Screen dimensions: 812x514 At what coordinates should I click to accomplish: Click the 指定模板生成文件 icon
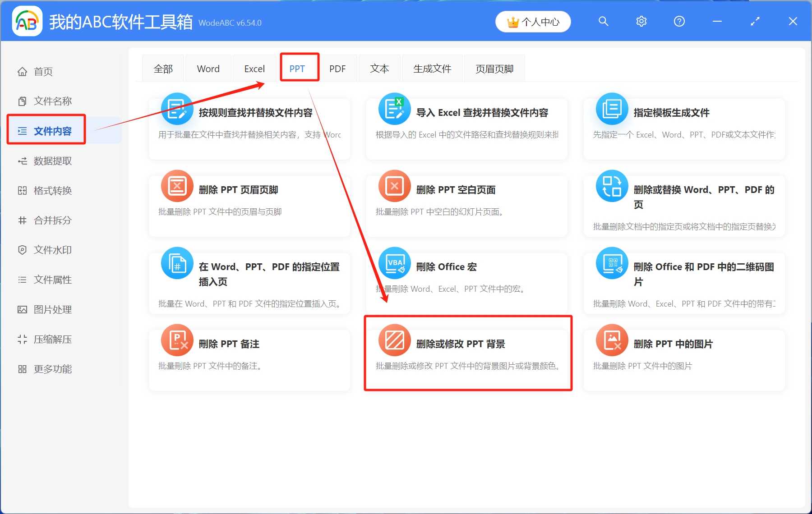611,109
